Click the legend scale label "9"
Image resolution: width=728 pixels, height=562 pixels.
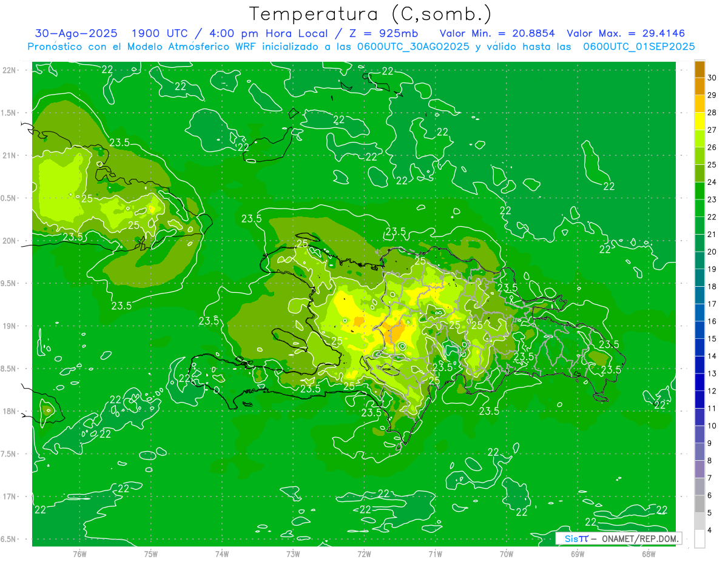click(710, 444)
